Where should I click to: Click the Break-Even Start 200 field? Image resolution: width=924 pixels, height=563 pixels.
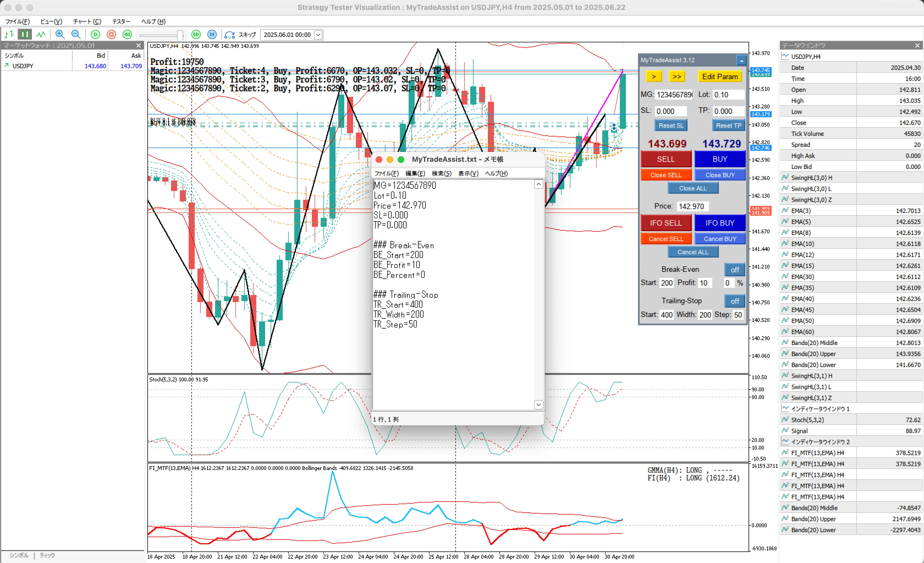point(666,283)
